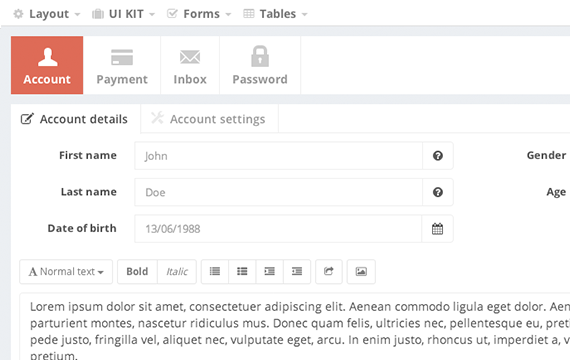Click the Last name help icon
The image size is (570, 360).
click(438, 192)
